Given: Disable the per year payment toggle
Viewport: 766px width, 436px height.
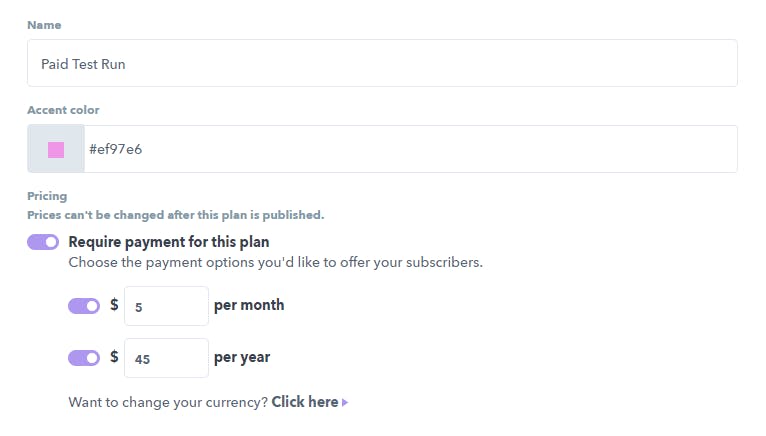Looking at the screenshot, I should coord(84,358).
